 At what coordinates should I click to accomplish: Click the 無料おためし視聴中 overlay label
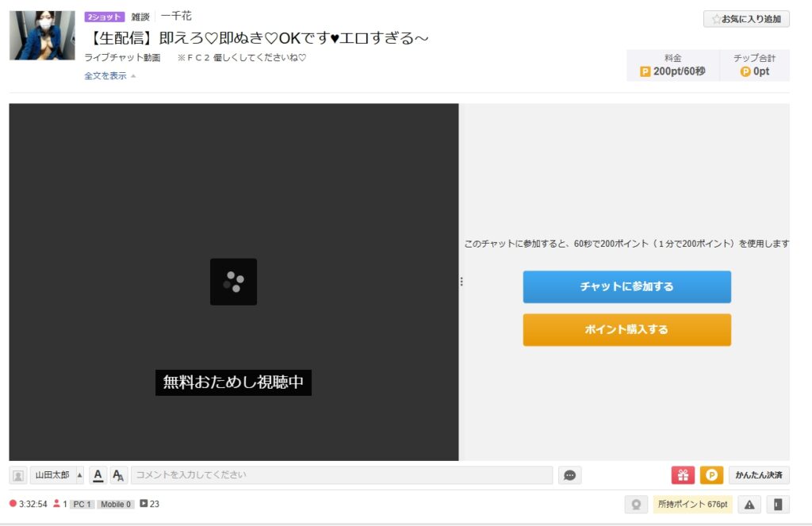click(x=234, y=382)
